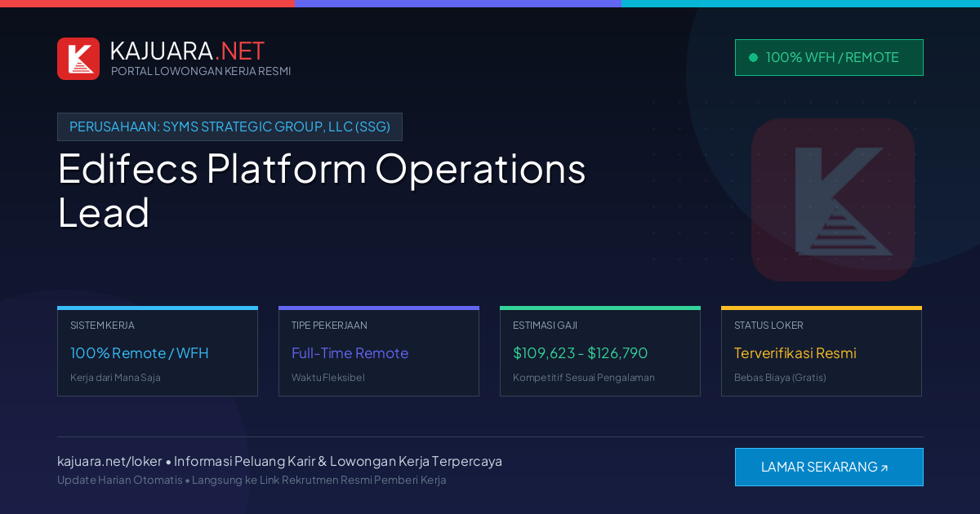Open the kajuara.net/loker link text
The image size is (980, 514).
pyautogui.click(x=109, y=461)
